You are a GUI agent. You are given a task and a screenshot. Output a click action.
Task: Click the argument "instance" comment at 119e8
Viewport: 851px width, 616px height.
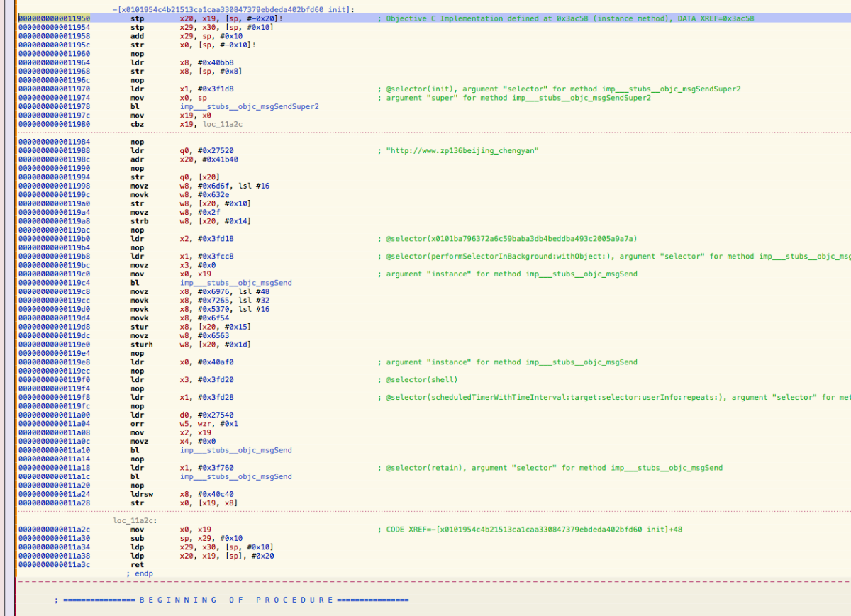508,362
